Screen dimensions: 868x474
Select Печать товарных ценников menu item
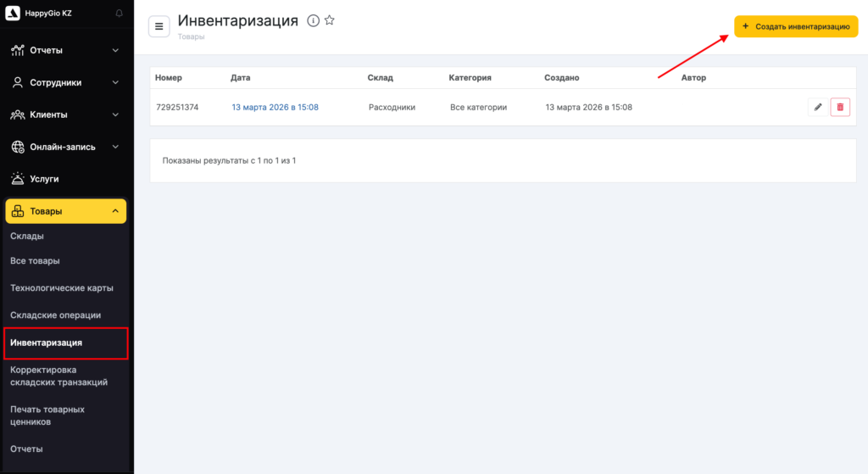coord(47,415)
